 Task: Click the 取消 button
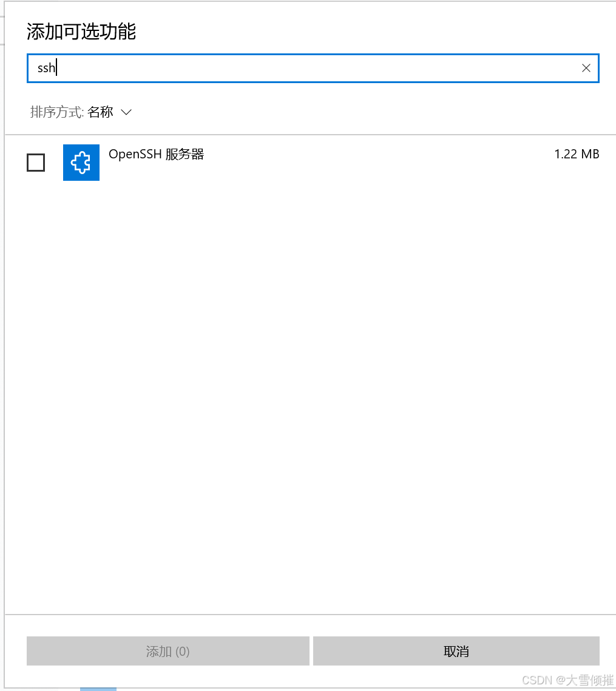click(x=456, y=651)
